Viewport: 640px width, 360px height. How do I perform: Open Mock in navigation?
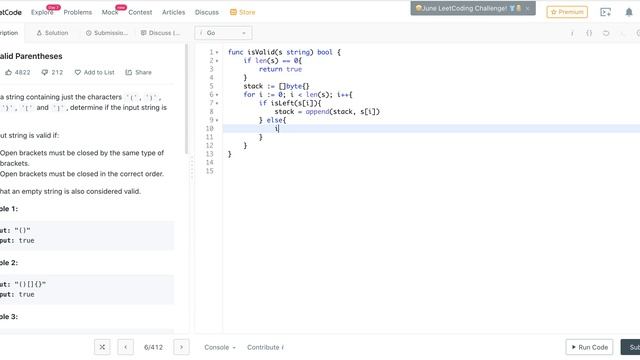pos(110,12)
